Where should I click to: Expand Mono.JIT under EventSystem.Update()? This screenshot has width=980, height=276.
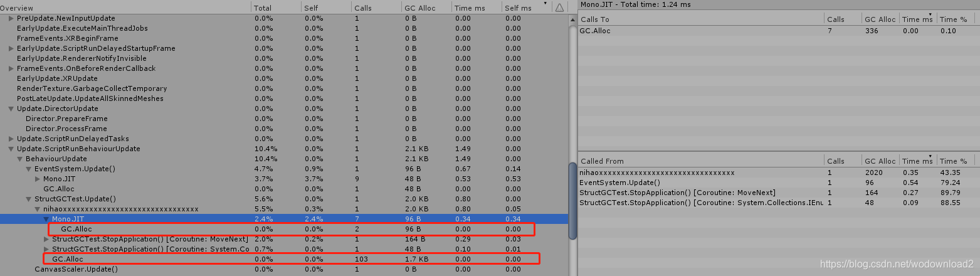click(38, 179)
